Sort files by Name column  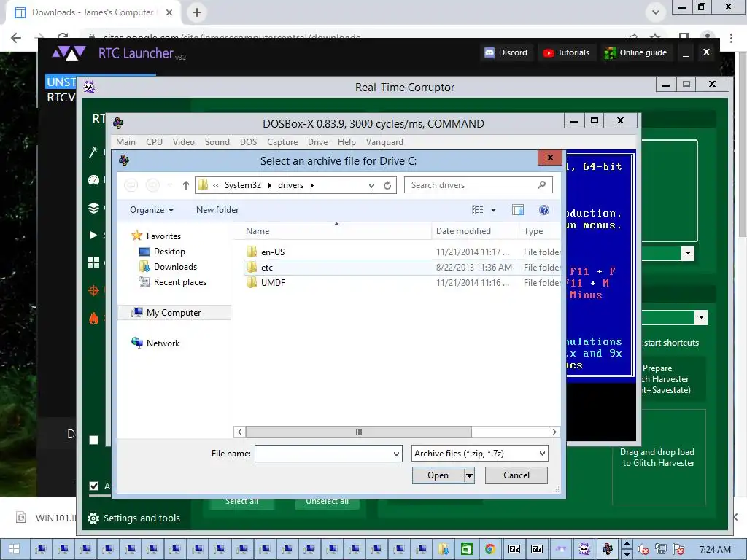[x=258, y=231]
